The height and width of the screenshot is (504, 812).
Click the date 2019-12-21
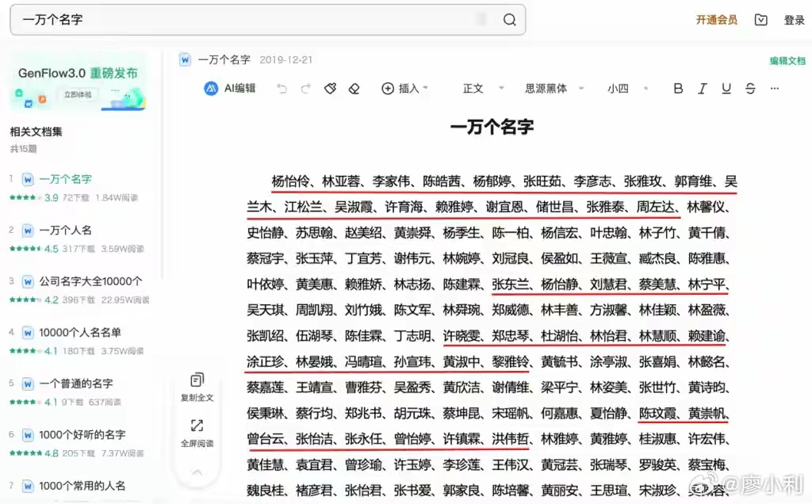point(285,60)
